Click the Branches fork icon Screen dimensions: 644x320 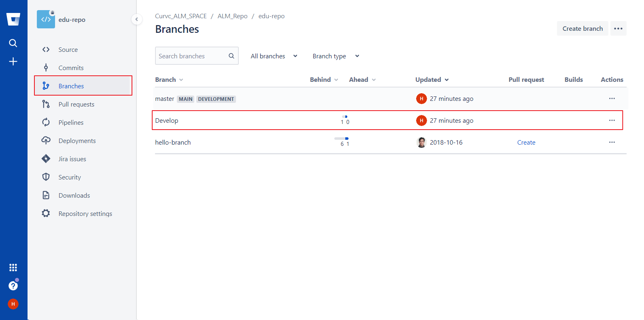(x=46, y=86)
